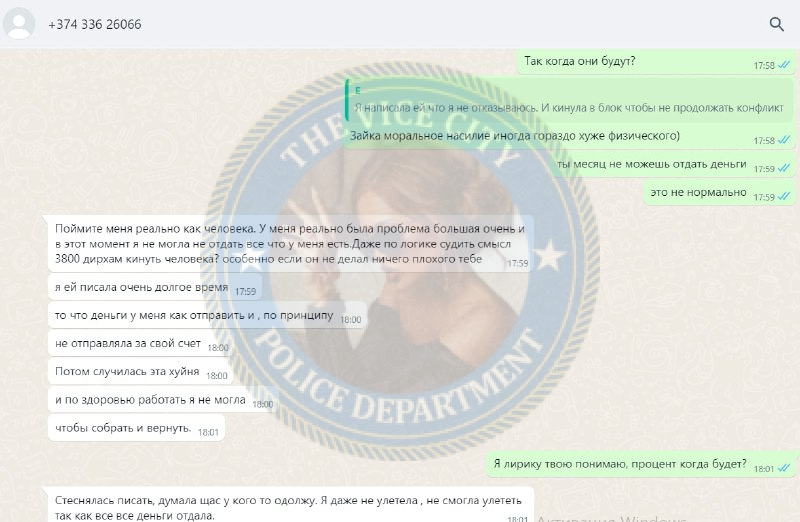800x522 pixels.
Task: Select message 'Я лирику твою понимаю, процент когда будет?'
Action: click(x=641, y=464)
